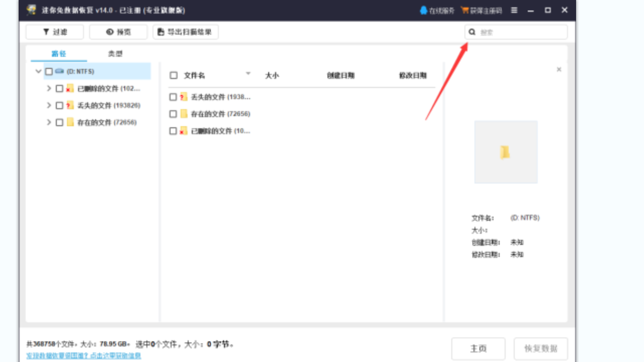Viewport: 644px width, 362px height.
Task: Close the right preview pane
Action: coord(558,69)
